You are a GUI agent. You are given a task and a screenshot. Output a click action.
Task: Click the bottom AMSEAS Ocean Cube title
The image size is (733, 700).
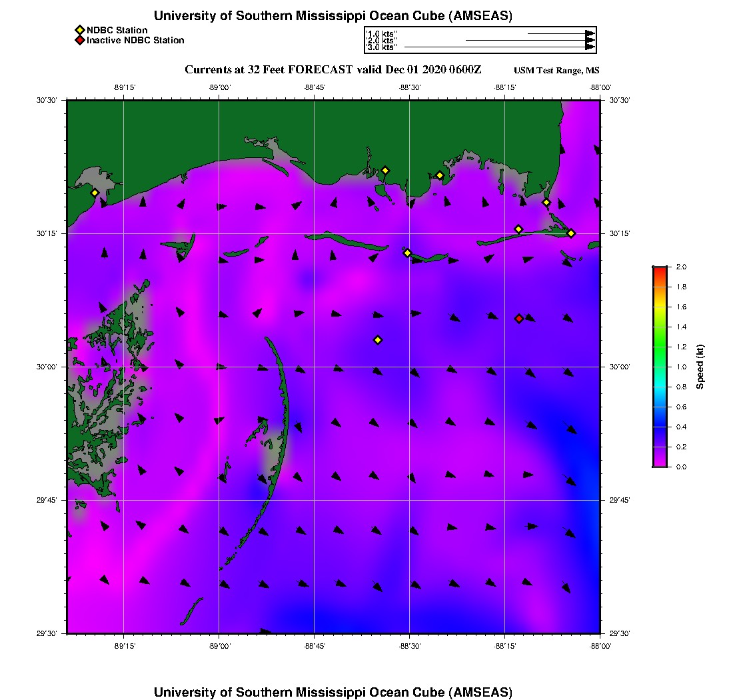[x=333, y=691]
